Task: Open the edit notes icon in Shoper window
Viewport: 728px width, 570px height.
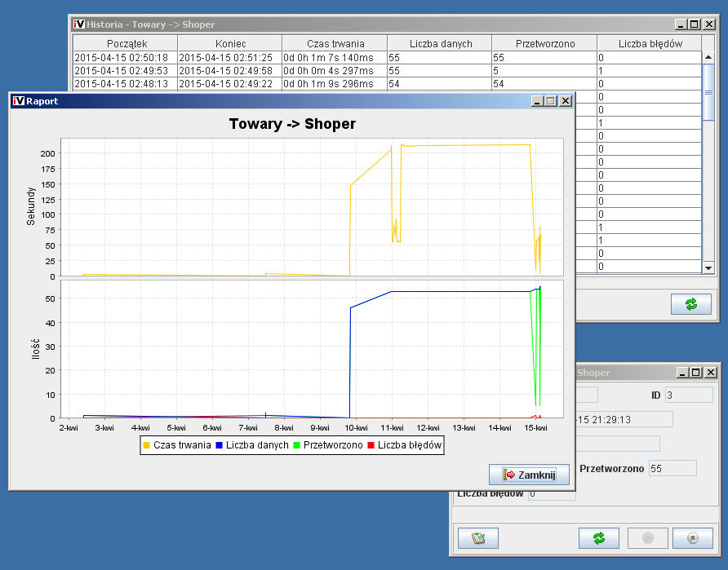Action: click(477, 538)
